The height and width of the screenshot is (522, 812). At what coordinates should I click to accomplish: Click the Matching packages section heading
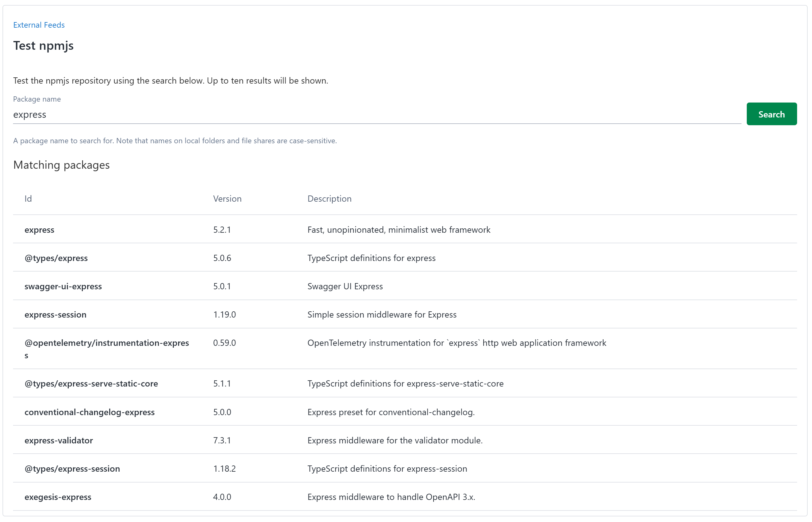(x=61, y=165)
